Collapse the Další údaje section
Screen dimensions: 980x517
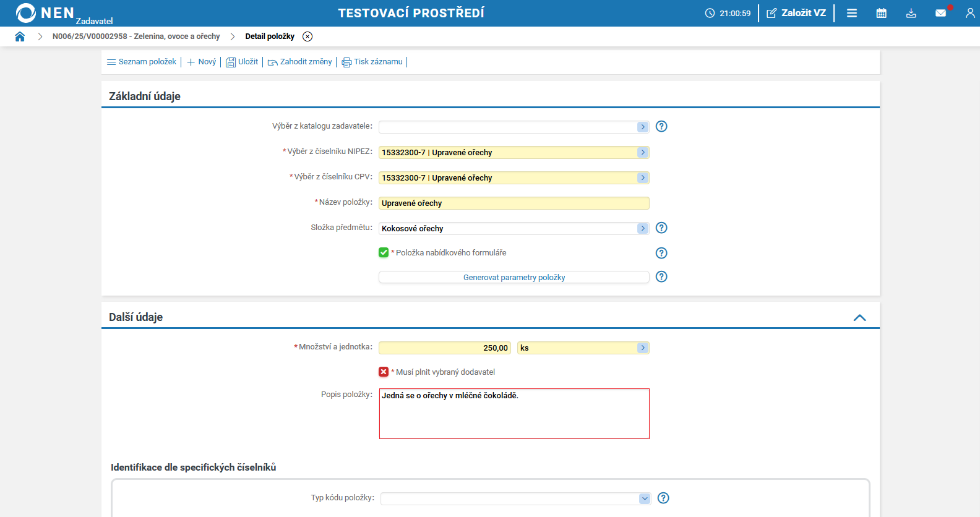859,317
